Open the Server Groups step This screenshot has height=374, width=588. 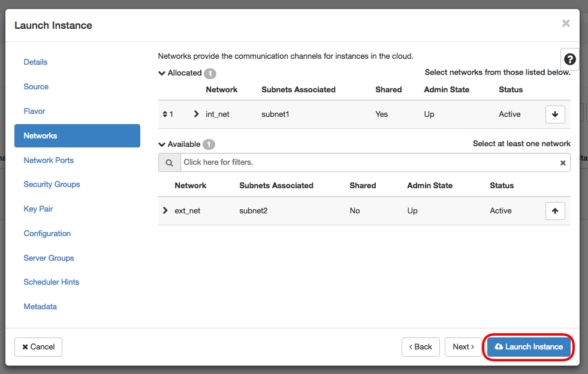pyautogui.click(x=49, y=258)
